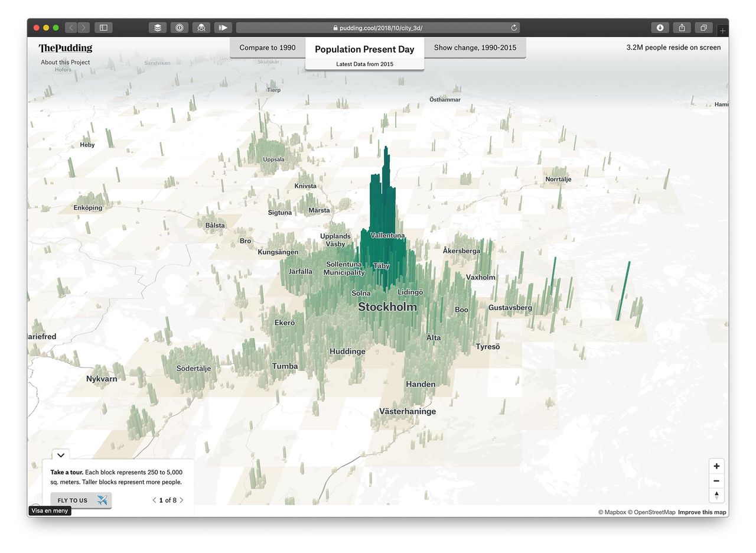Click the Bålsta map label
756x553 pixels.
[x=215, y=226]
